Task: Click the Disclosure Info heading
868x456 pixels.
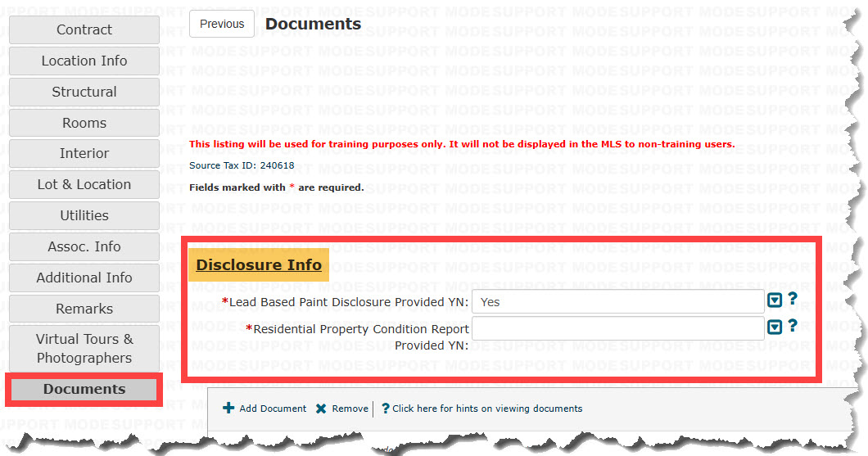Action: [x=259, y=265]
